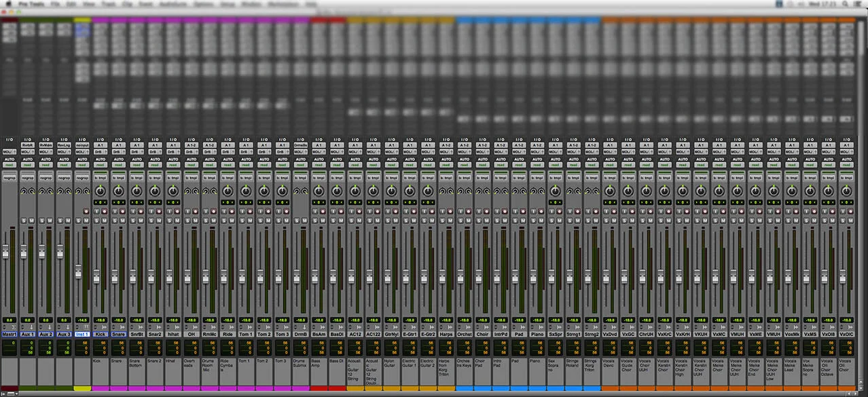The width and height of the screenshot is (868, 397).
Task: Open automation mode selector on Master1 track
Action: pyautogui.click(x=10, y=165)
